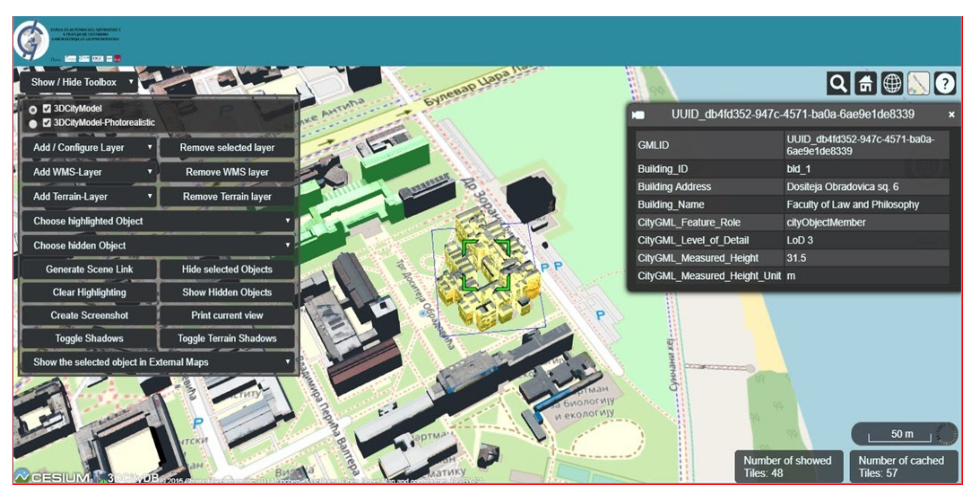
Task: Click the Cesium logo
Action: pyautogui.click(x=51, y=477)
